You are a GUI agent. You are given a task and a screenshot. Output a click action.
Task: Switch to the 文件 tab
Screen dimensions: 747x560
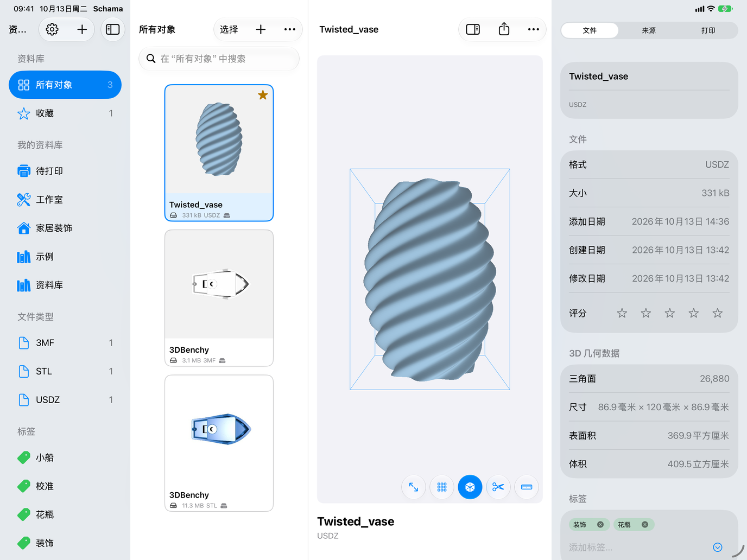tap(590, 30)
